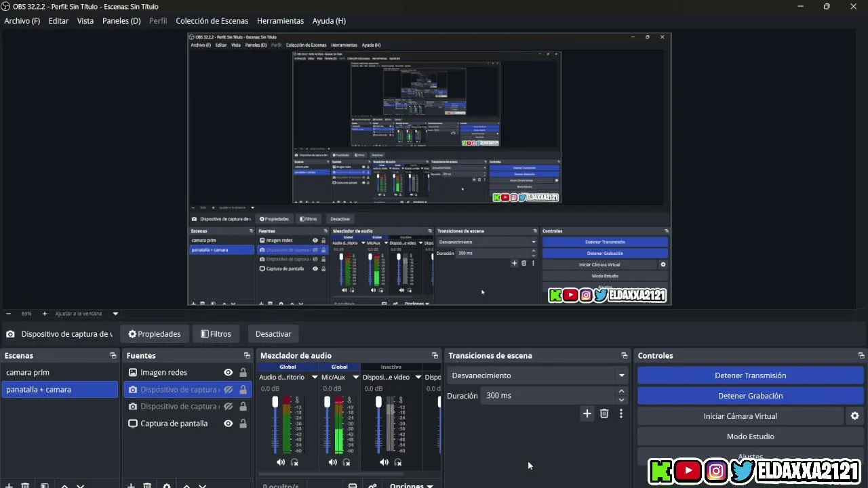The image size is (868, 488).
Task: Float the Transiciones de escena panel
Action: coord(625,356)
